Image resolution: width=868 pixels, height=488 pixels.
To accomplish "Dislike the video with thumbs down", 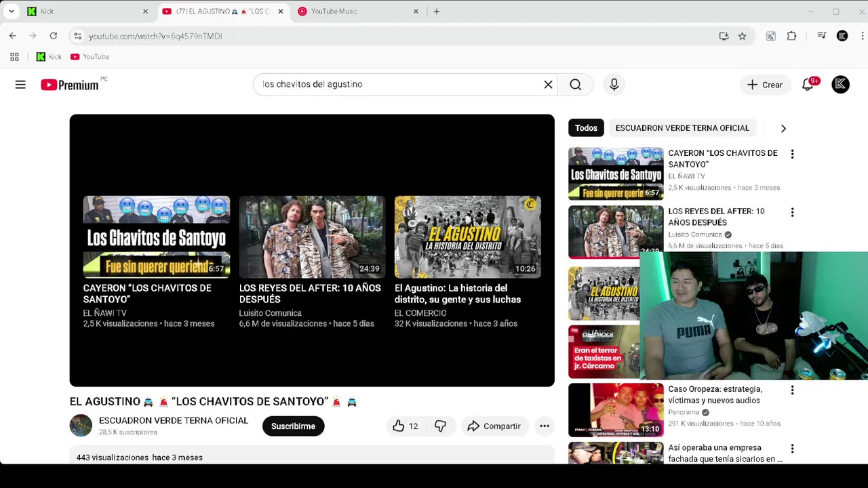I will coord(441,426).
